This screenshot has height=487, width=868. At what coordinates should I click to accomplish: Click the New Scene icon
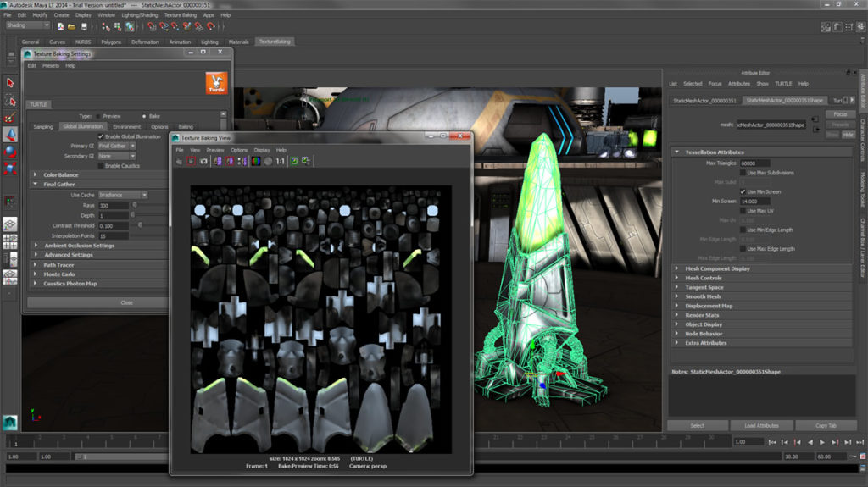tap(60, 26)
